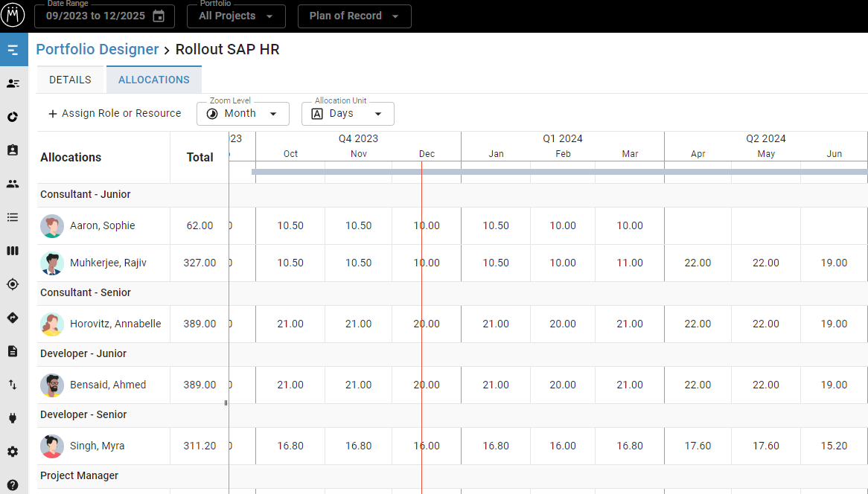Screen dimensions: 868x494
Task: Click Rajiv Muhkerjee's avatar
Action: (x=52, y=263)
